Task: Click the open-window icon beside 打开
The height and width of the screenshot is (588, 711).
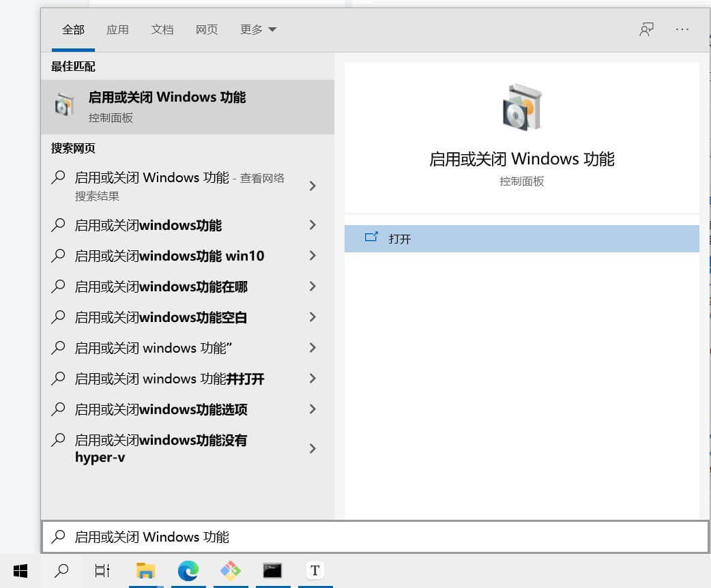Action: (x=371, y=237)
